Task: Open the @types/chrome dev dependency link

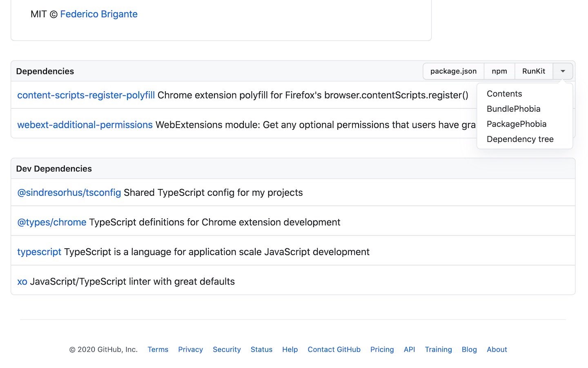Action: tap(52, 222)
